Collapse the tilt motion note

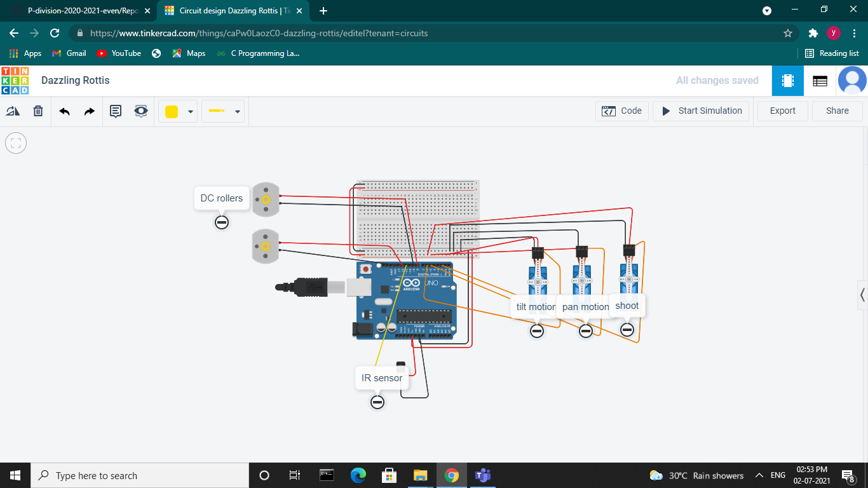click(537, 330)
